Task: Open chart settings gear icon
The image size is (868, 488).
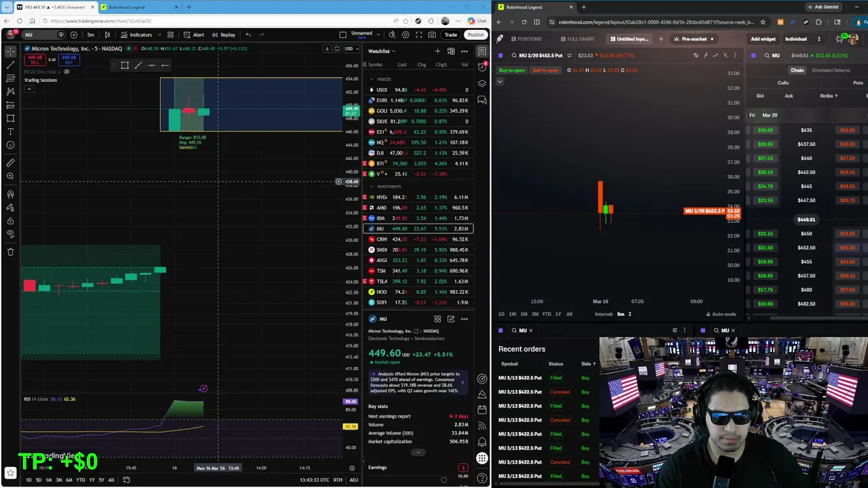Action: tap(406, 35)
